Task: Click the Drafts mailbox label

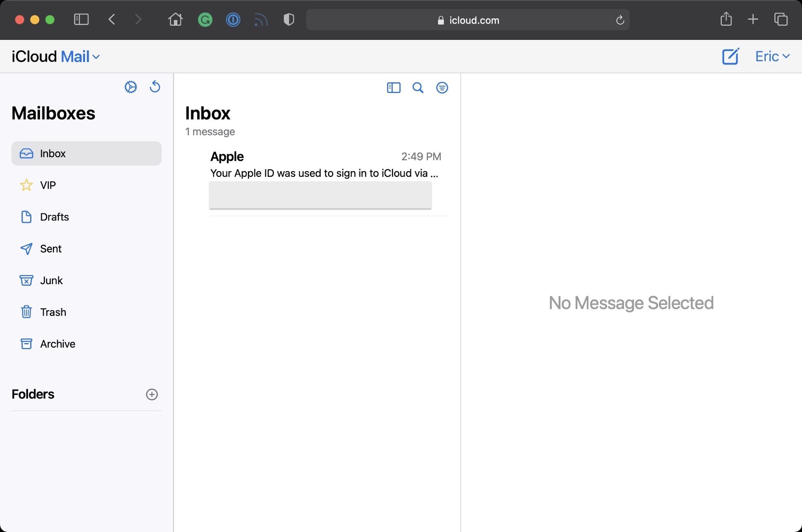Action: click(x=54, y=217)
